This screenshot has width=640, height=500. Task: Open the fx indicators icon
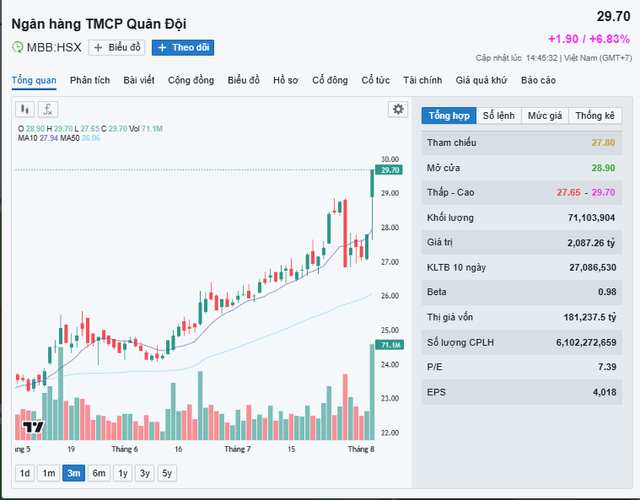(x=48, y=109)
